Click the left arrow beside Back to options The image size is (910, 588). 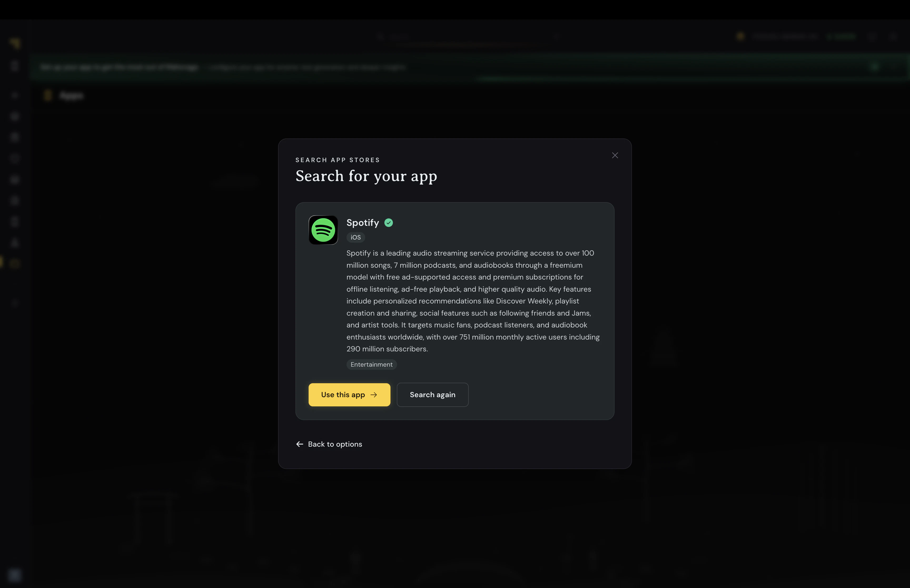pyautogui.click(x=299, y=444)
